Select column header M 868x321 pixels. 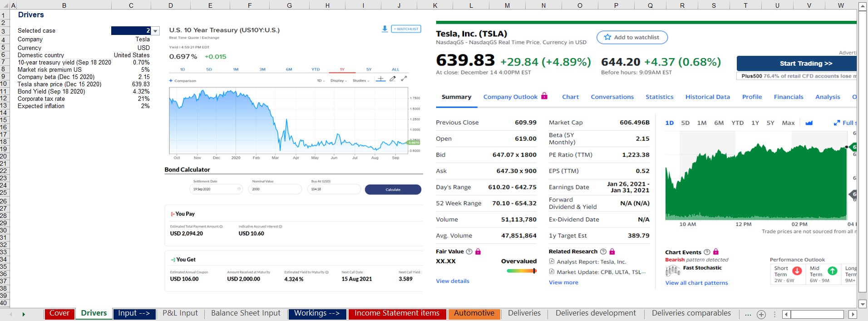[x=507, y=5]
